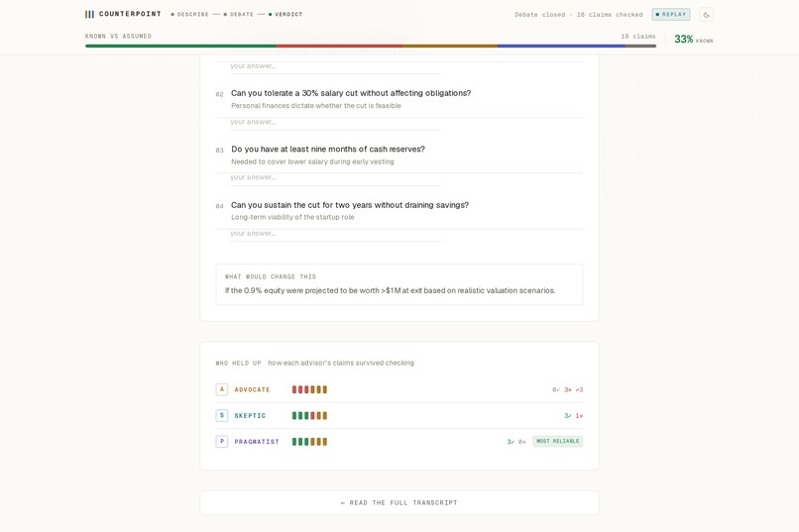
Task: Go to the Verdict step
Action: pyautogui.click(x=285, y=14)
